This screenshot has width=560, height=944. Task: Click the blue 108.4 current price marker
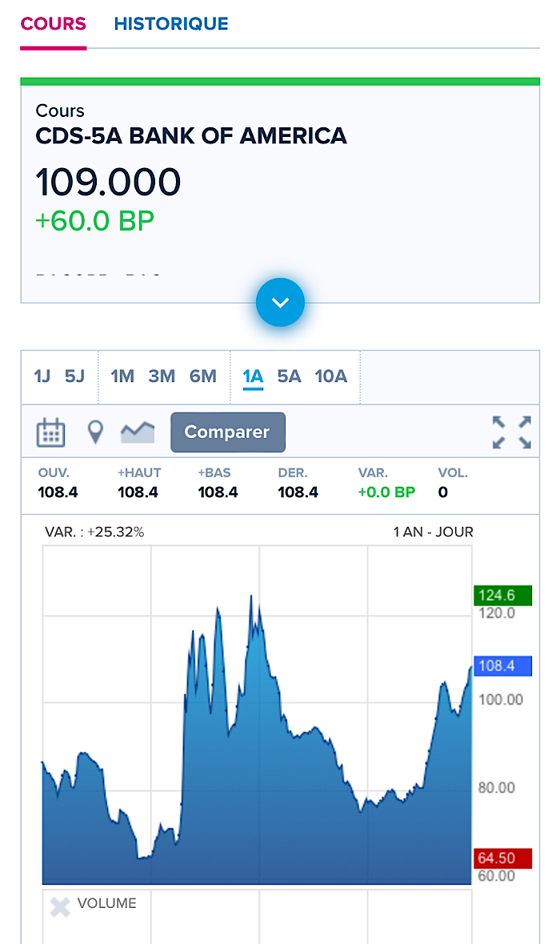click(x=502, y=666)
